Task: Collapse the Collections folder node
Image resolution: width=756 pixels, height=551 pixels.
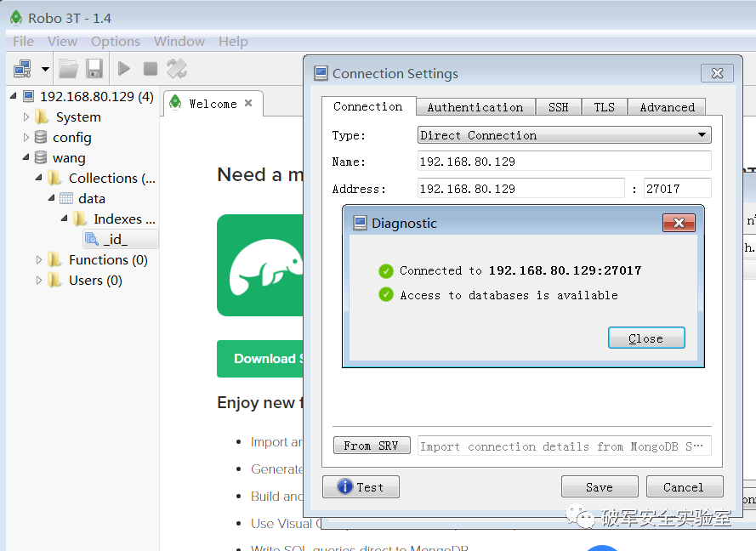Action: 39,178
